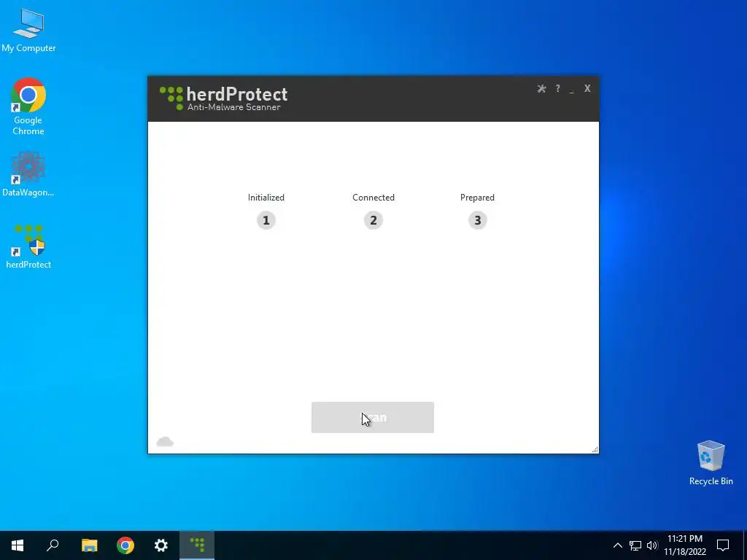This screenshot has width=747, height=560.
Task: Select step 1 Initialized circle
Action: [x=266, y=220]
